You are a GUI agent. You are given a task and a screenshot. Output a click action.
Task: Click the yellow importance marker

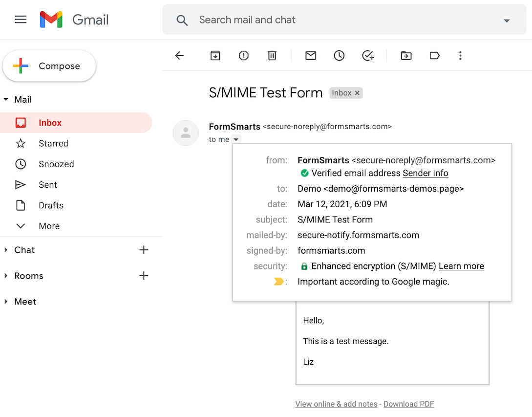tap(278, 282)
